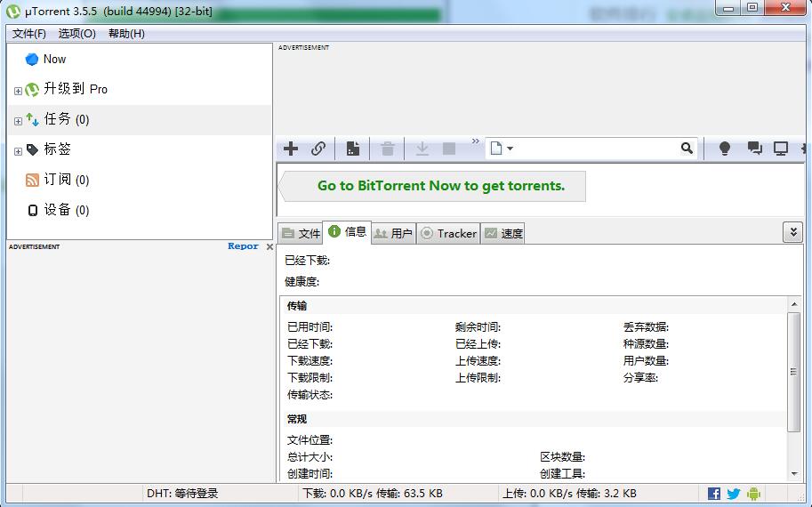
Task: Click the Add Torrent plus icon
Action: pos(291,149)
